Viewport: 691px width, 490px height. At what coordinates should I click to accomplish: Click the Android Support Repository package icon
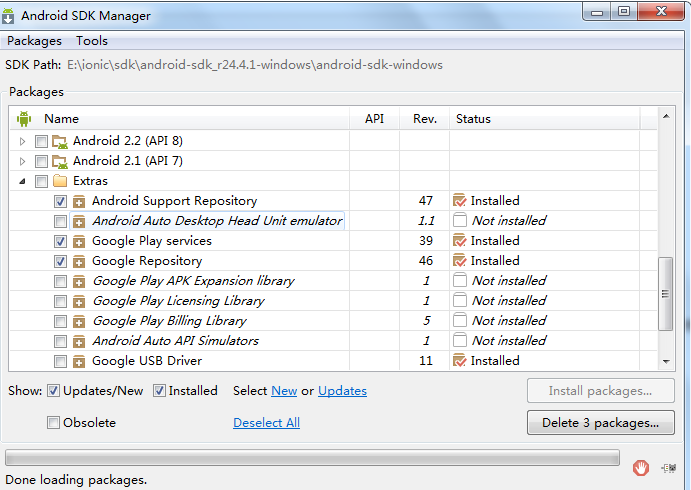pyautogui.click(x=79, y=201)
